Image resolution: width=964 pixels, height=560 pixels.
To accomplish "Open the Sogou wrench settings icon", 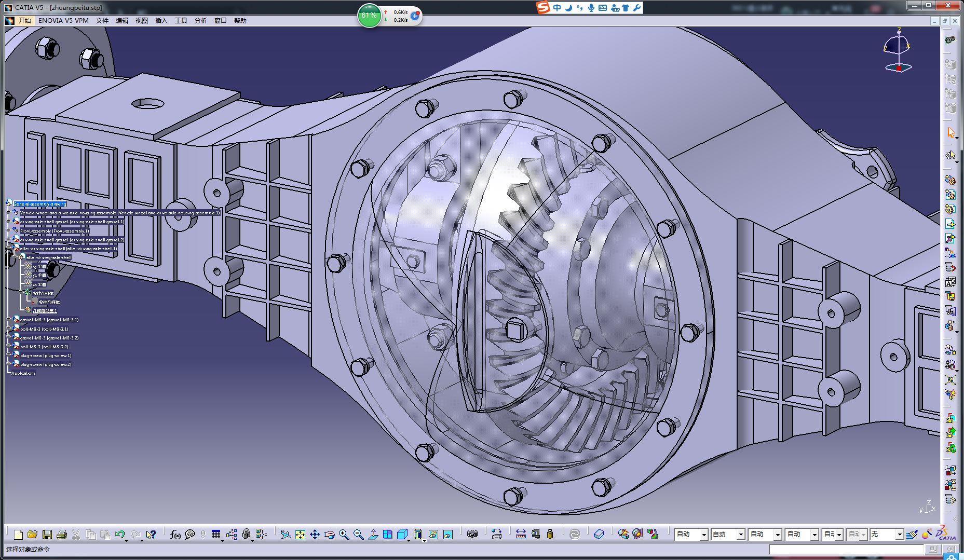I will (637, 8).
